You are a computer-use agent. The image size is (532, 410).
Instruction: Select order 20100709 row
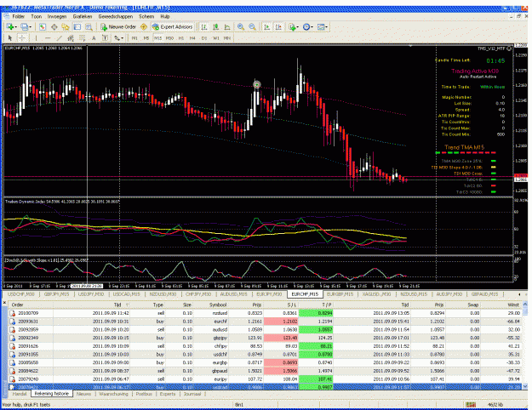[265, 313]
